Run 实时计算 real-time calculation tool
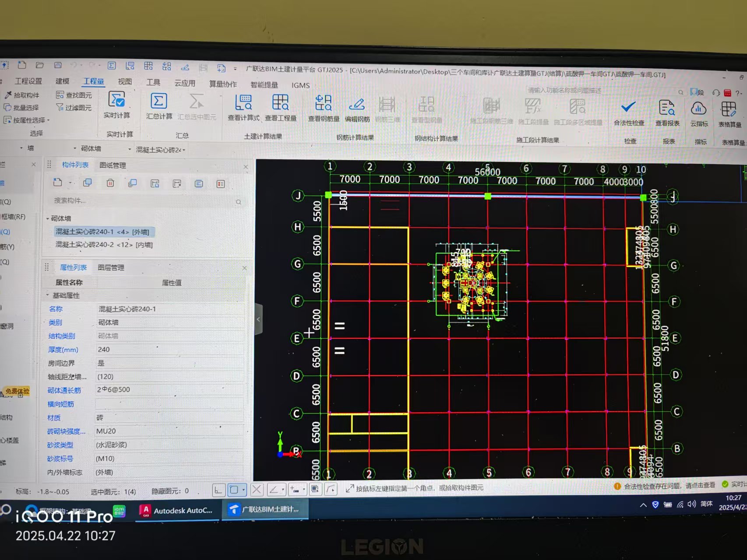Viewport: 747px width, 560px height. pyautogui.click(x=117, y=105)
